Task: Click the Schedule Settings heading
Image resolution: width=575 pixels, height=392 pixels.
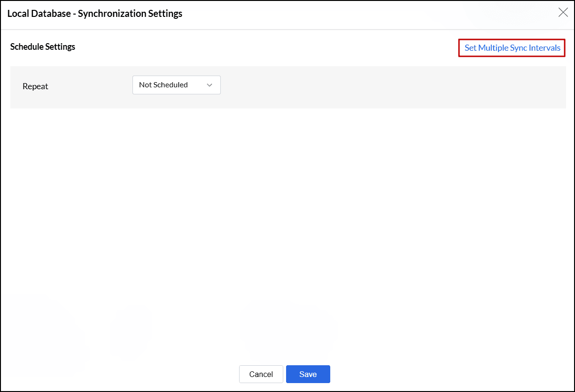Action: tap(43, 46)
